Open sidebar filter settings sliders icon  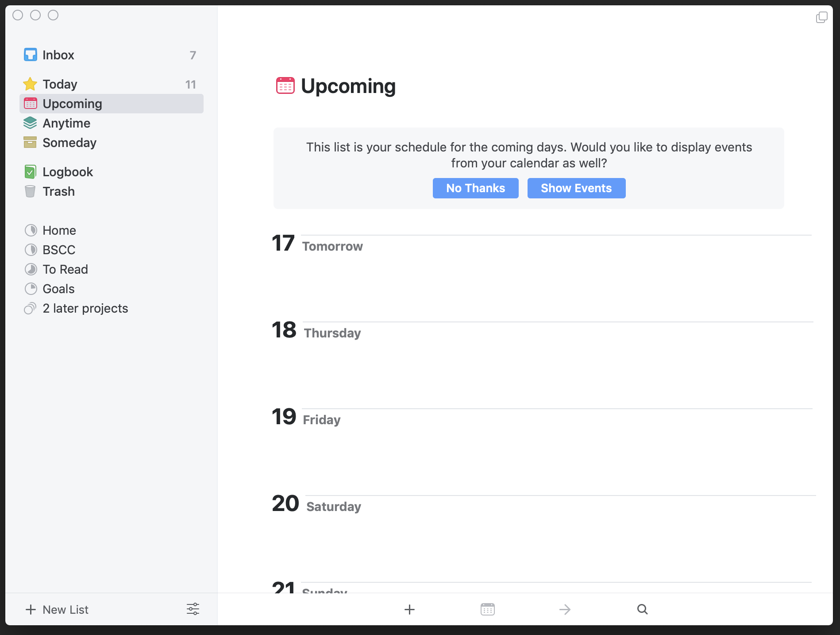tap(193, 609)
